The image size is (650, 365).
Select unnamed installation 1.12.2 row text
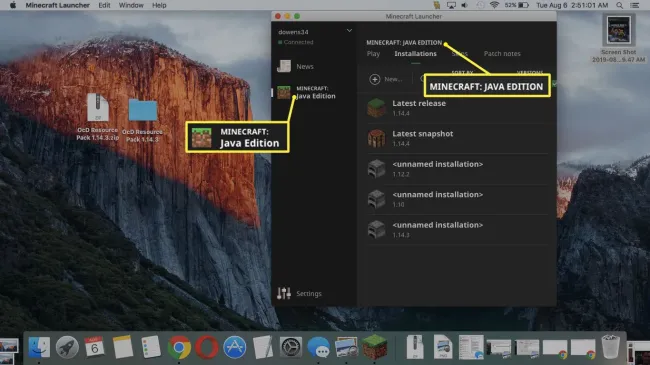438,168
